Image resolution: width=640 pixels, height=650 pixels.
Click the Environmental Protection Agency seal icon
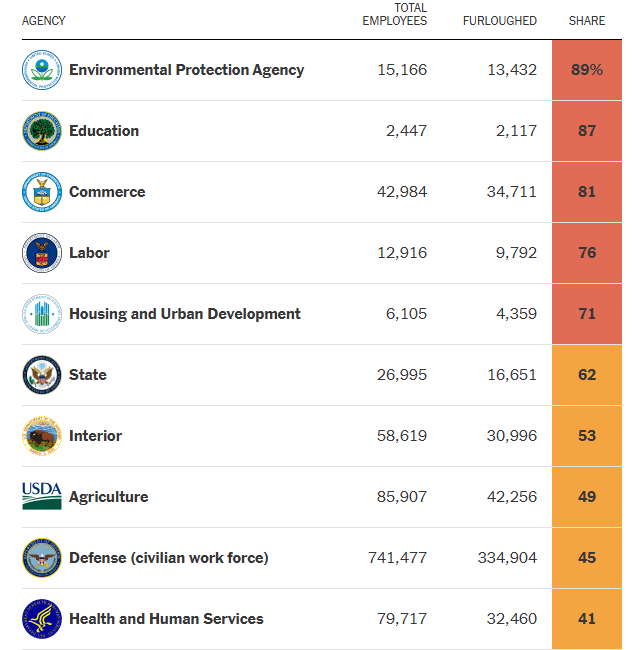pos(42,70)
